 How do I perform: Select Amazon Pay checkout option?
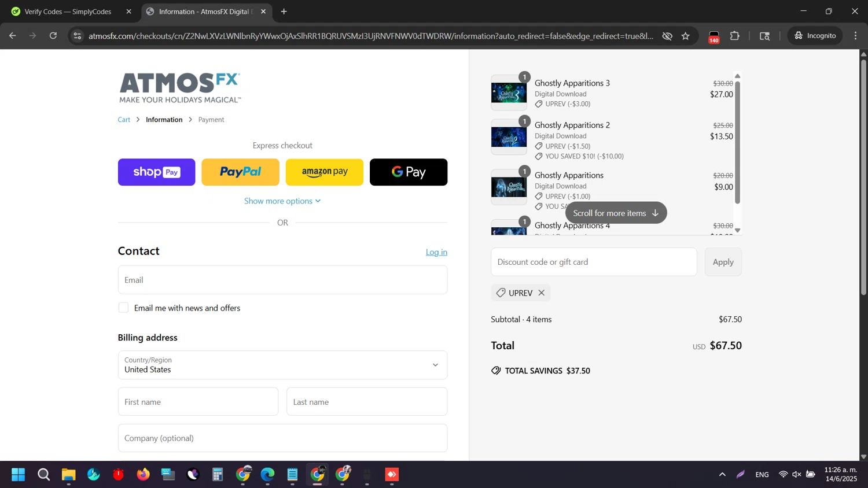[325, 172]
